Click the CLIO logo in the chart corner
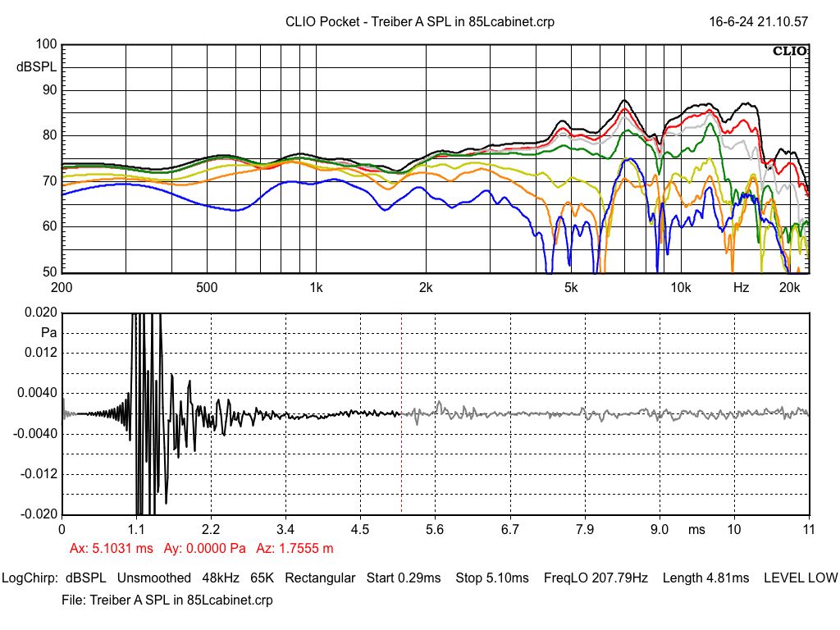Screen dimensions: 840x630 789,52
